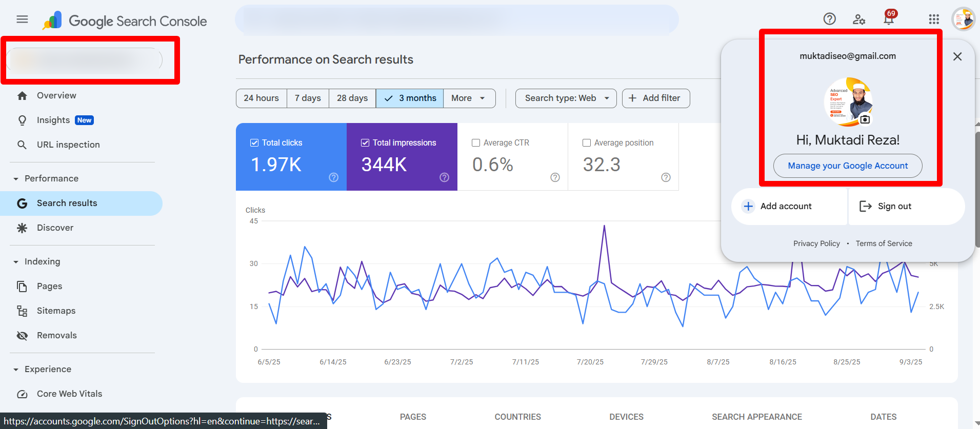The width and height of the screenshot is (980, 429).
Task: Click the Removals hidden-eye icon
Action: [x=22, y=336]
